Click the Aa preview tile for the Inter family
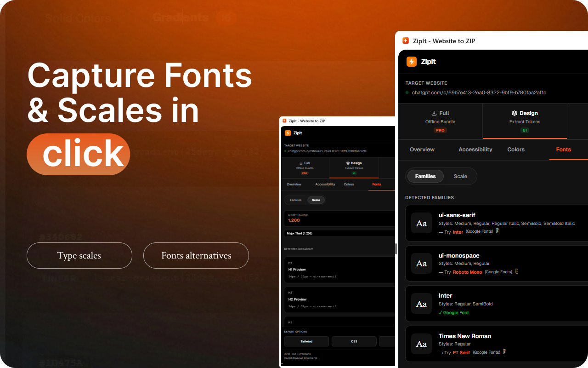The height and width of the screenshot is (368, 588). pyautogui.click(x=421, y=304)
